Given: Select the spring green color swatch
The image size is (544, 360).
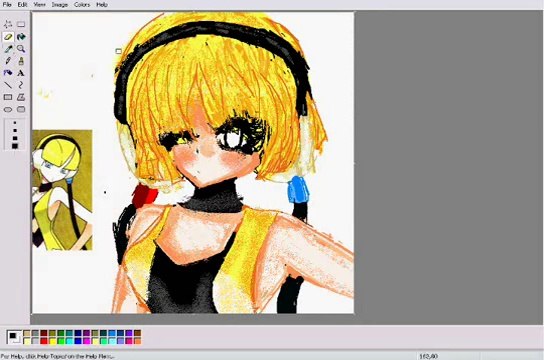Looking at the screenshot, I should (x=104, y=341).
